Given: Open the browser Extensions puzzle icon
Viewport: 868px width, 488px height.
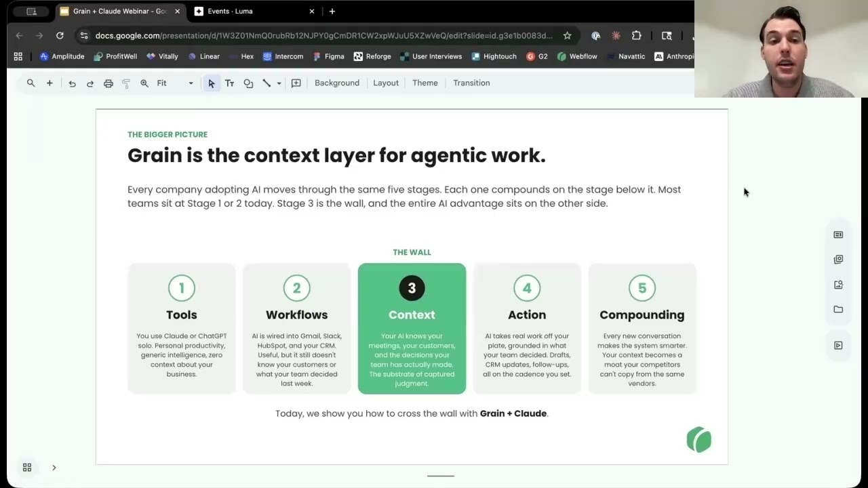Looking at the screenshot, I should [x=636, y=36].
